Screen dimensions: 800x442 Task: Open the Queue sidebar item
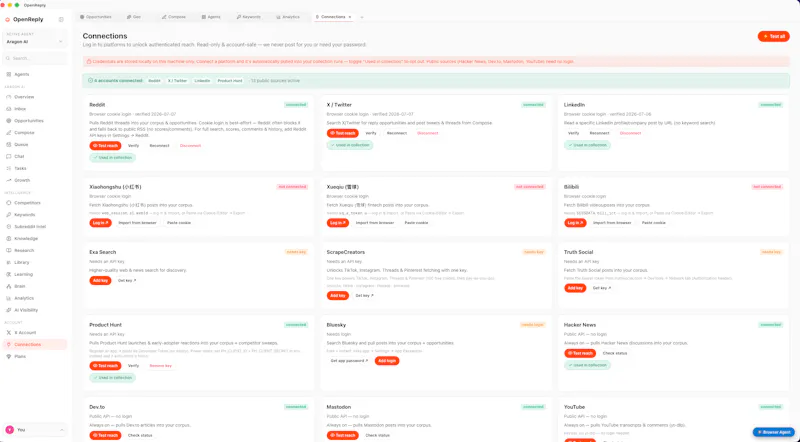(21, 144)
